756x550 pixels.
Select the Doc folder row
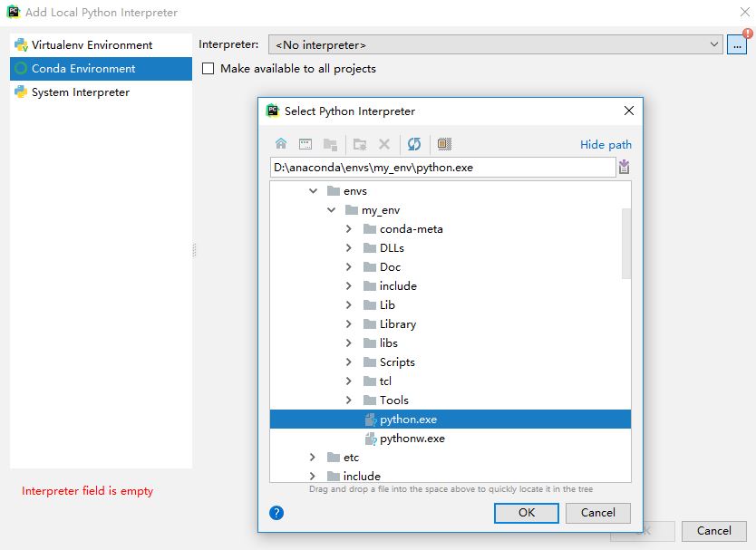point(451,267)
